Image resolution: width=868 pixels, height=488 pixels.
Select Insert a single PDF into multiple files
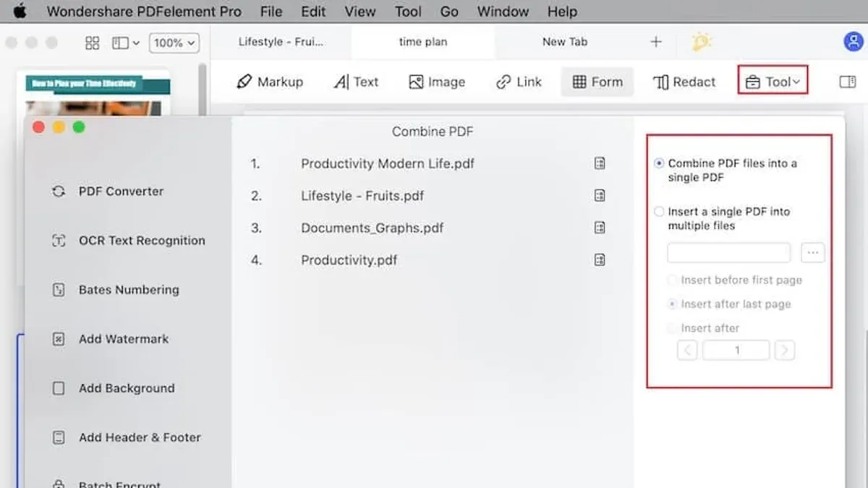(658, 212)
